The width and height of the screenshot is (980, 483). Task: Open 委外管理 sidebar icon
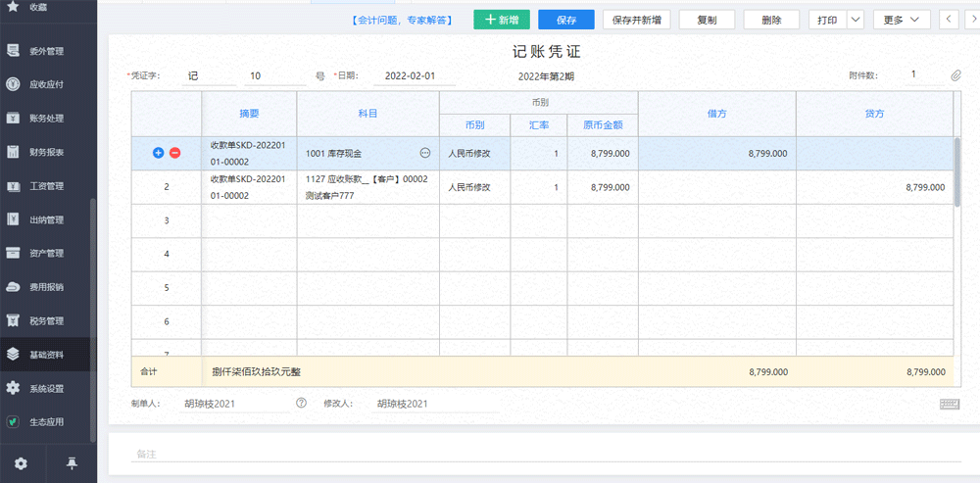click(13, 51)
